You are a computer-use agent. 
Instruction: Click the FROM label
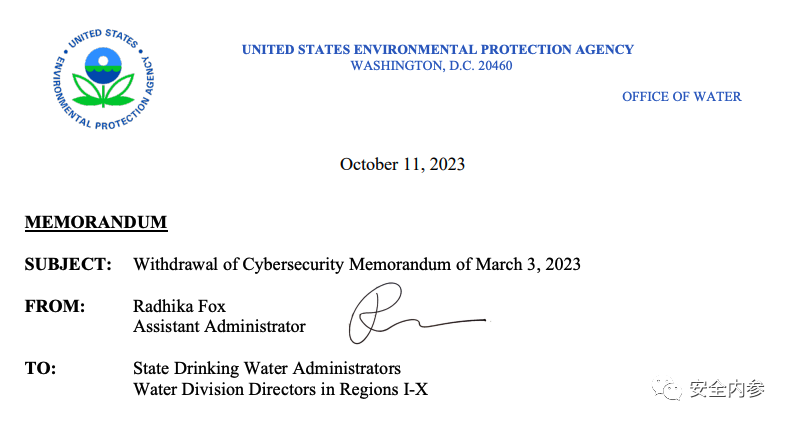tap(55, 306)
